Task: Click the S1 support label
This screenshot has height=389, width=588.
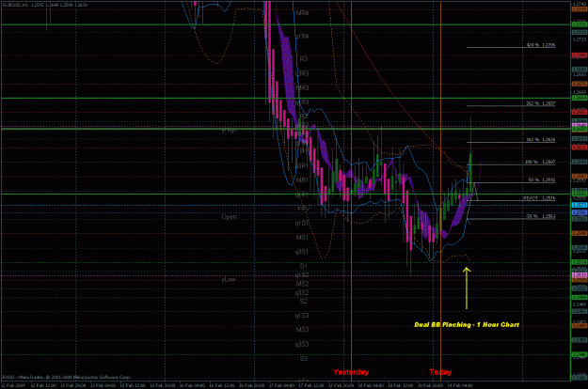Action: tap(304, 266)
